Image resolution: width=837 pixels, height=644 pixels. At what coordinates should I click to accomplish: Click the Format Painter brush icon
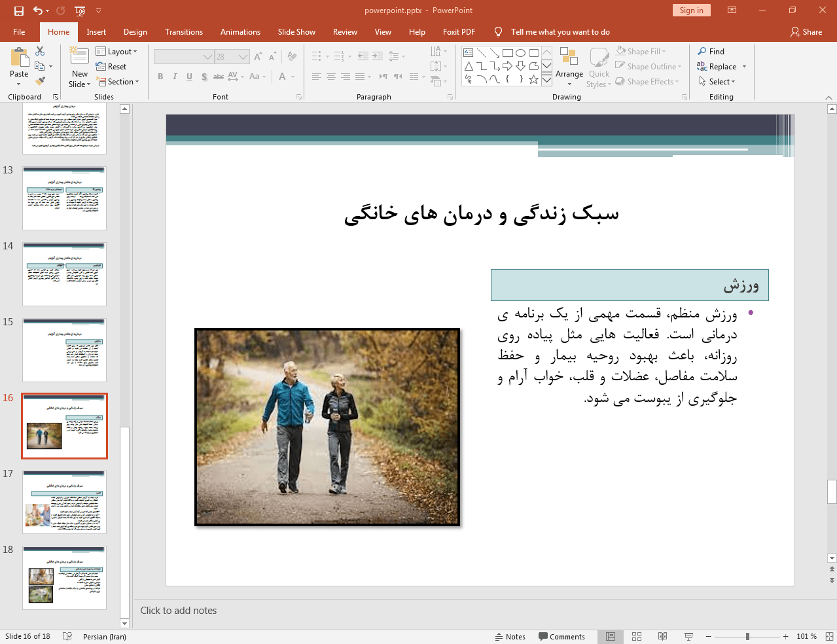coord(40,81)
